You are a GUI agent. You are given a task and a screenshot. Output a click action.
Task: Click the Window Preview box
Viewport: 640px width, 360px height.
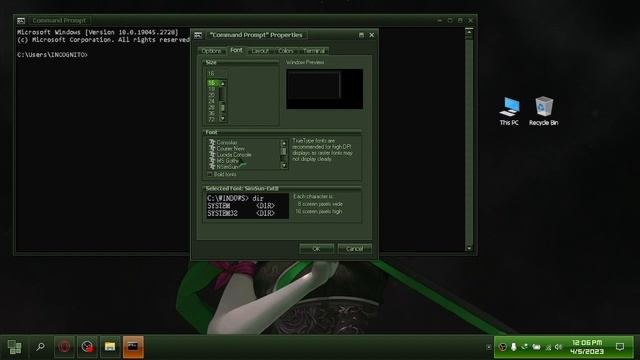pyautogui.click(x=324, y=89)
